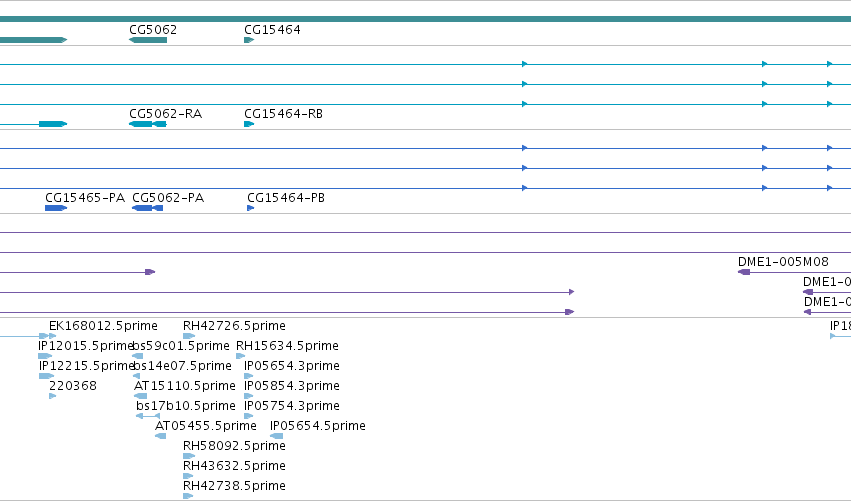Open the IP12015.5prime EST label
851x501 pixels.
pyautogui.click(x=85, y=346)
